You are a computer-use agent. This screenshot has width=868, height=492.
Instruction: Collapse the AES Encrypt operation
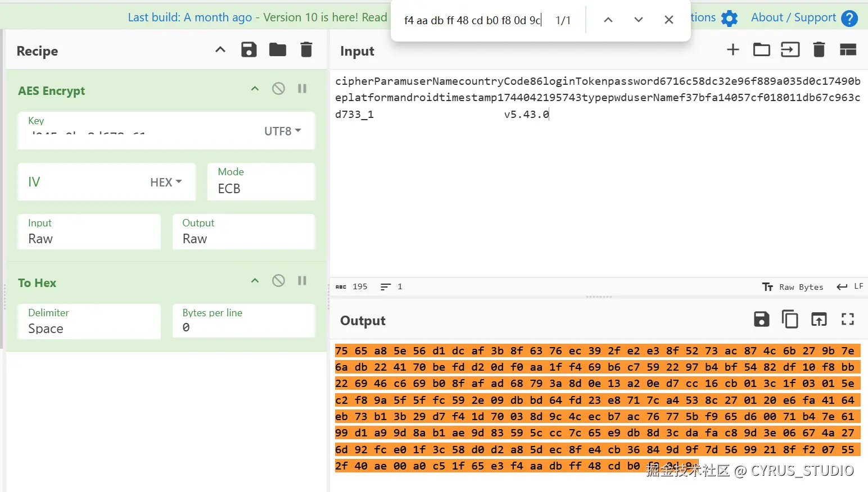(255, 89)
